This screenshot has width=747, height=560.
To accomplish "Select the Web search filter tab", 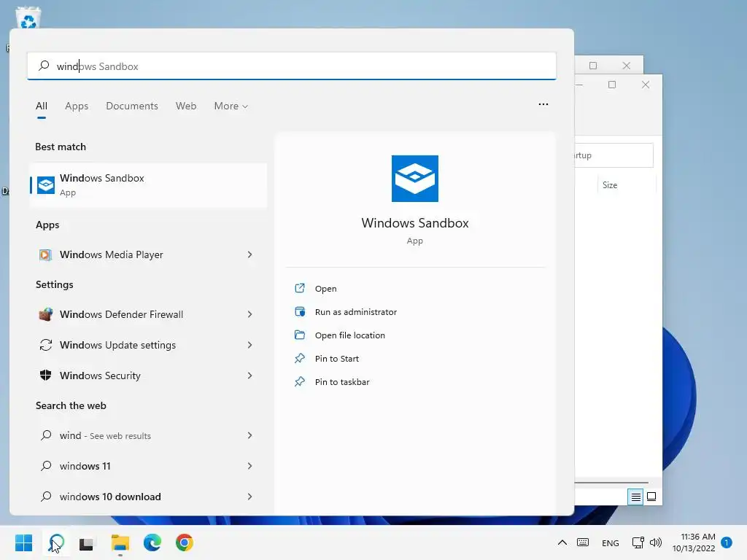I will click(x=186, y=106).
